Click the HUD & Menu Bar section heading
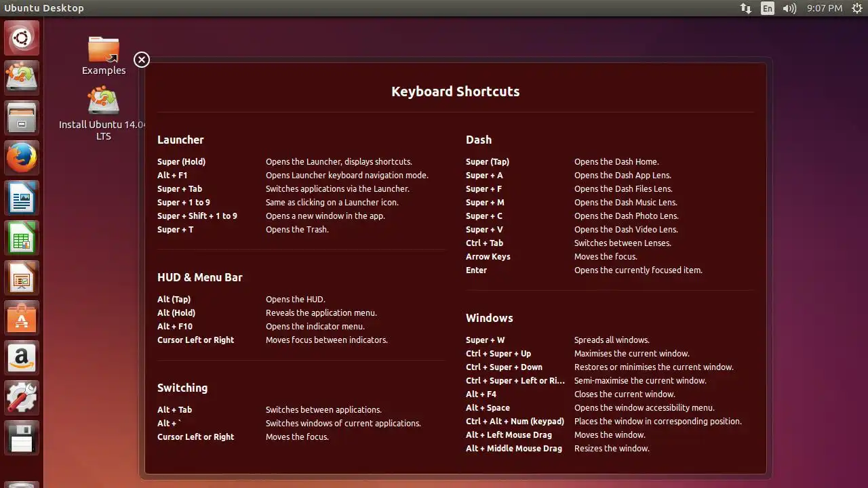 click(200, 277)
